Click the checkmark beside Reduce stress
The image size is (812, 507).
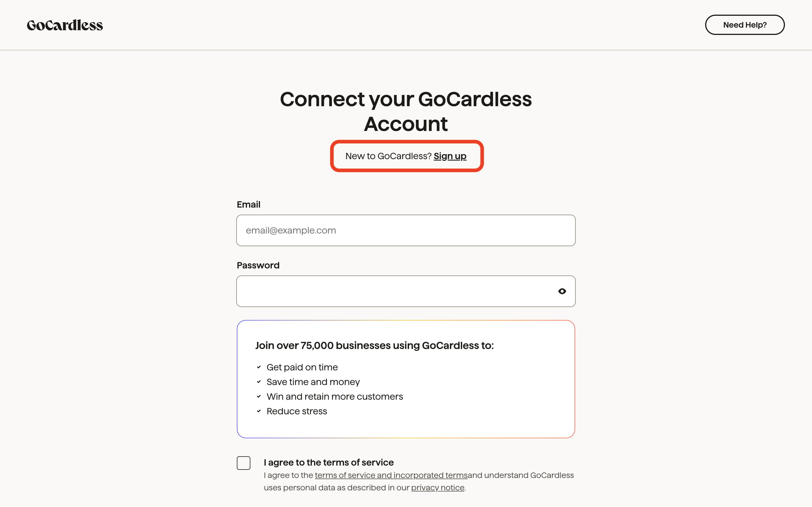click(x=259, y=411)
